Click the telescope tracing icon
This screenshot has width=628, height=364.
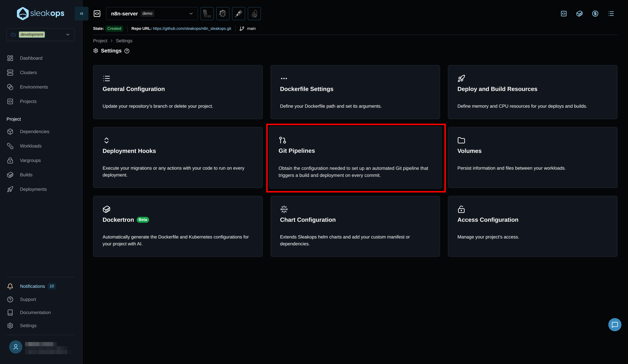point(238,13)
